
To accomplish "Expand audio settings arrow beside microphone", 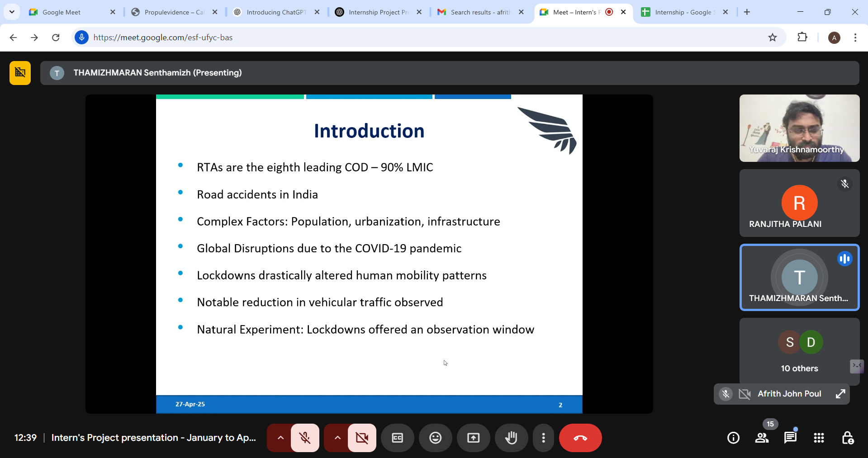I will point(280,438).
